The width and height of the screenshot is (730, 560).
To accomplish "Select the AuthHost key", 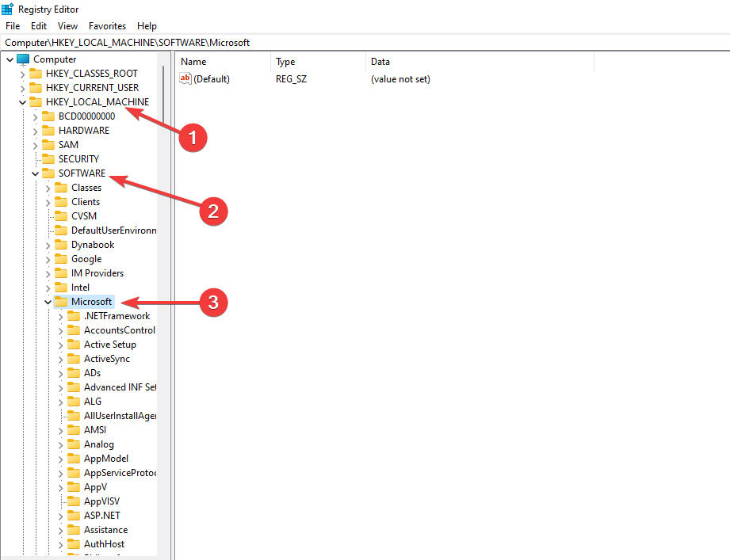I will coord(105,543).
